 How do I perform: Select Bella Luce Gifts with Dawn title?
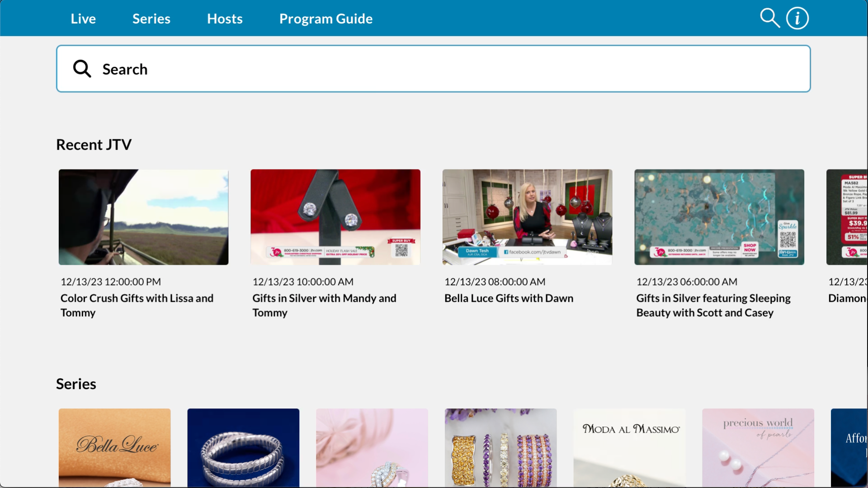509,298
